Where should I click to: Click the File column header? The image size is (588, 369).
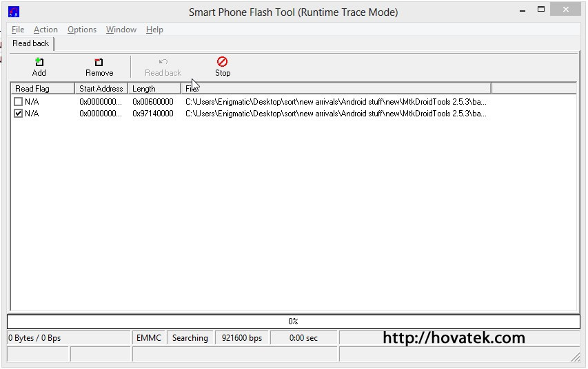[x=336, y=88]
